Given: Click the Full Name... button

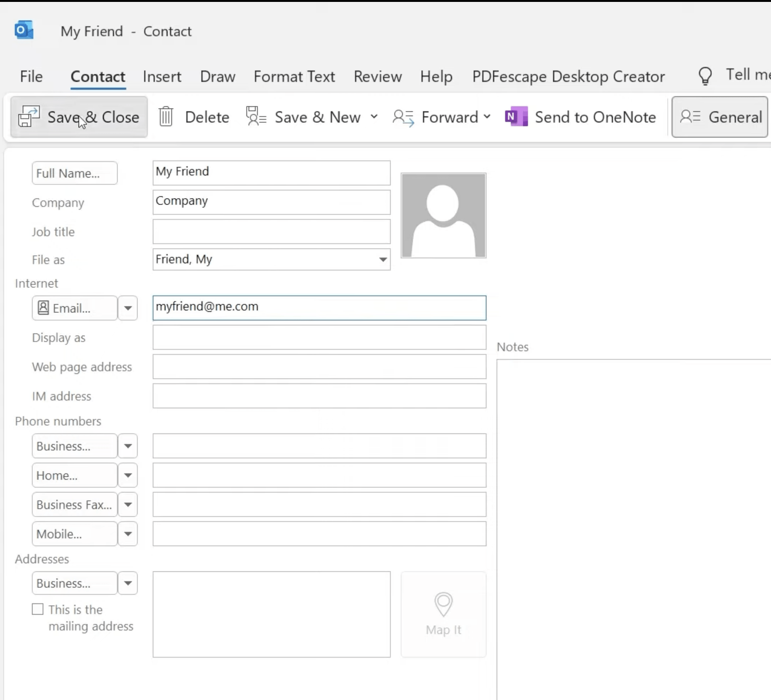Looking at the screenshot, I should 74,173.
